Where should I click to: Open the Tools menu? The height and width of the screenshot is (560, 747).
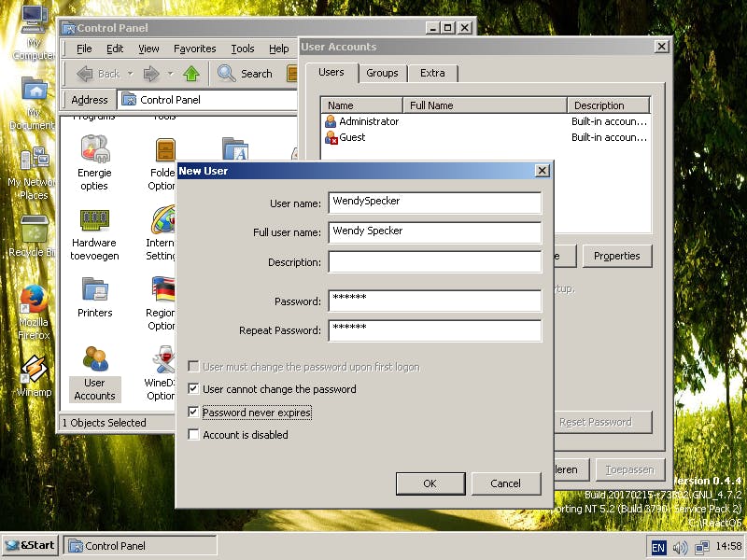242,49
